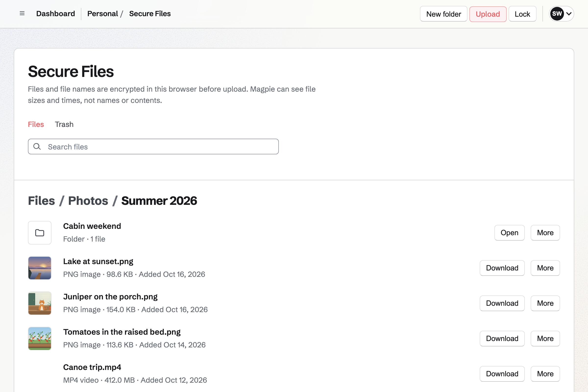
Task: Focus the Search files input
Action: [x=153, y=147]
